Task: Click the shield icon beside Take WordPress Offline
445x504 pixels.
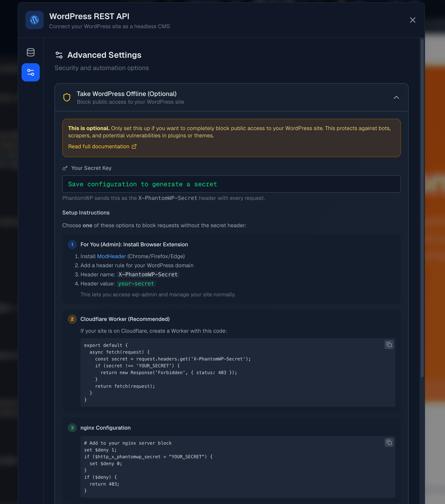Action: [x=67, y=97]
